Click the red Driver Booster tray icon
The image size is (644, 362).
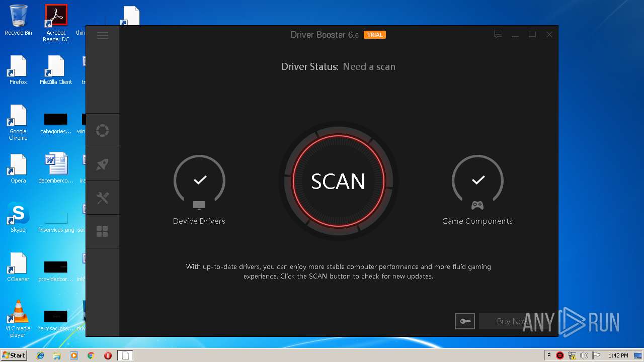pyautogui.click(x=560, y=355)
